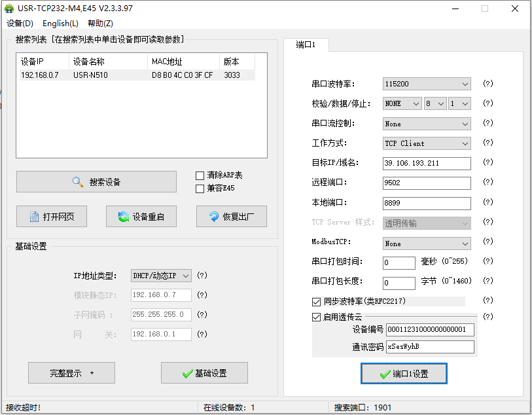Switch to the 端口1 tab
Image resolution: width=532 pixels, height=415 pixels.
[x=306, y=45]
